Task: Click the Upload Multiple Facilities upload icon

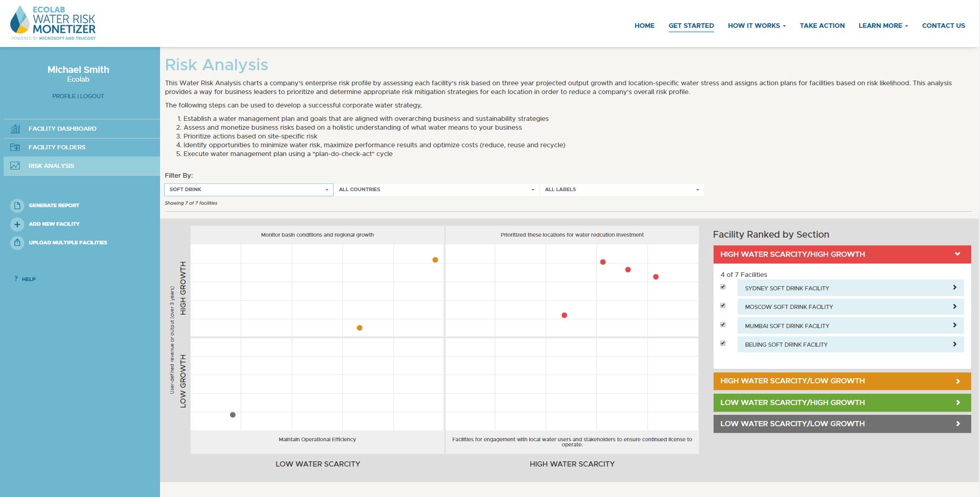Action: (17, 243)
